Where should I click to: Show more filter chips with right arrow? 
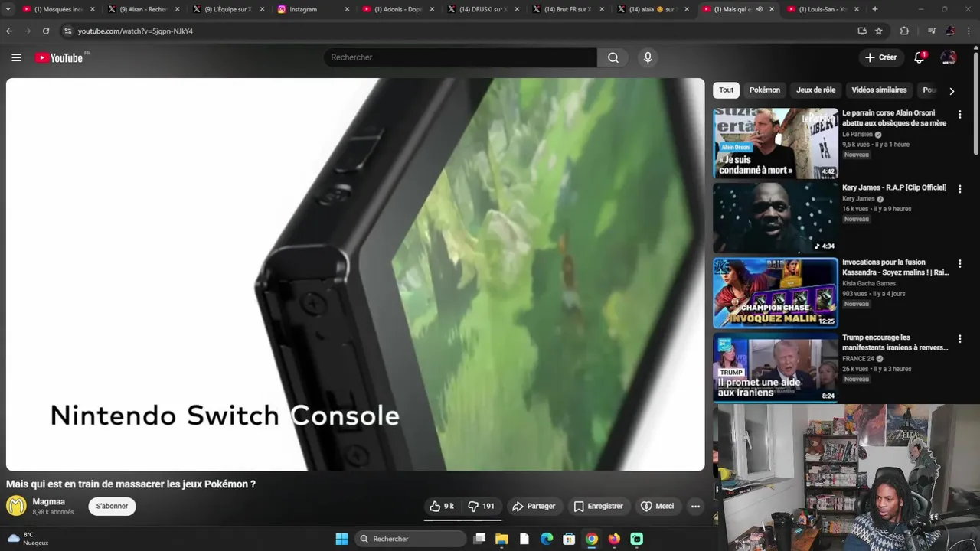[952, 91]
